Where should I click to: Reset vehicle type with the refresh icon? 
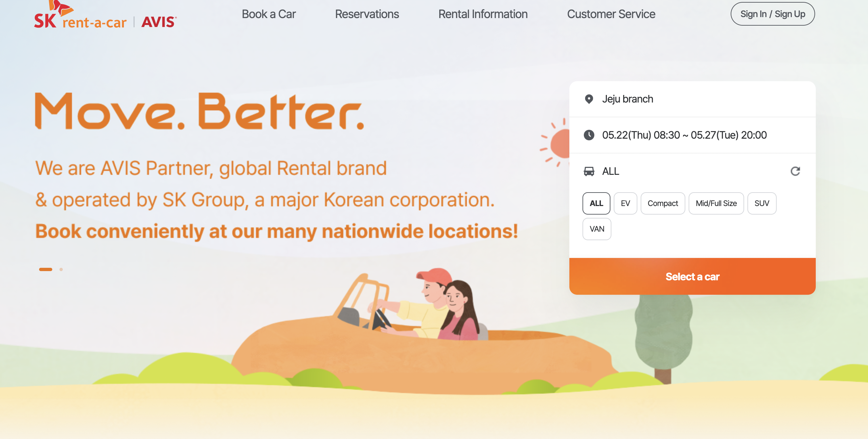(795, 171)
